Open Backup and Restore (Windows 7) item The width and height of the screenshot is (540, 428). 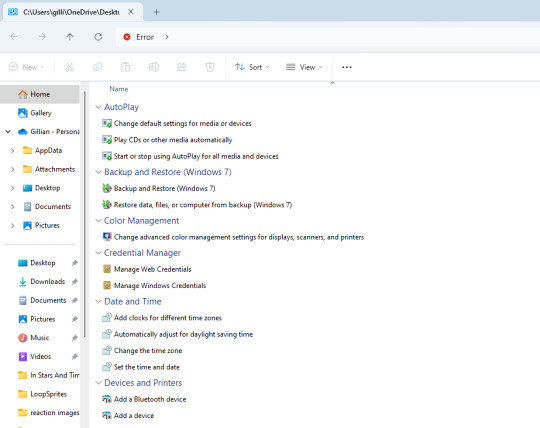click(x=159, y=188)
